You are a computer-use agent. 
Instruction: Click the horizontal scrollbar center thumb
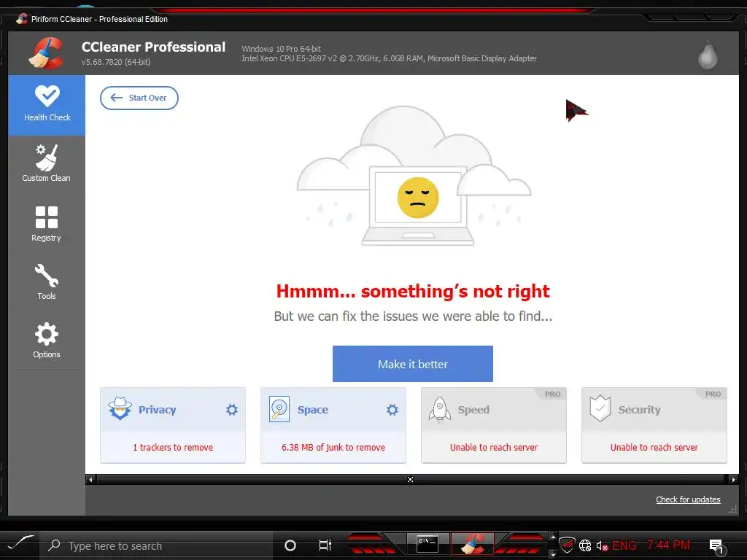(410, 480)
